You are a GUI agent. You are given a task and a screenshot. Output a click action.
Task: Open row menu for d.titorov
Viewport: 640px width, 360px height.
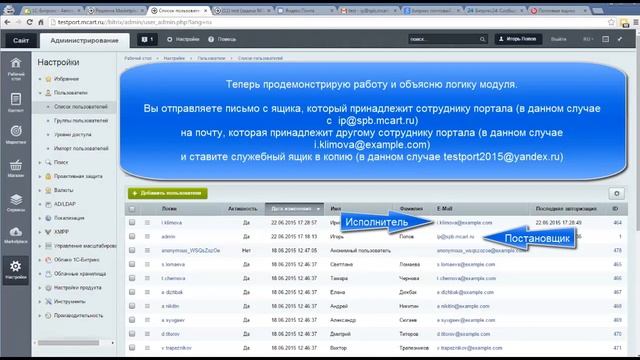pyautogui.click(x=147, y=333)
